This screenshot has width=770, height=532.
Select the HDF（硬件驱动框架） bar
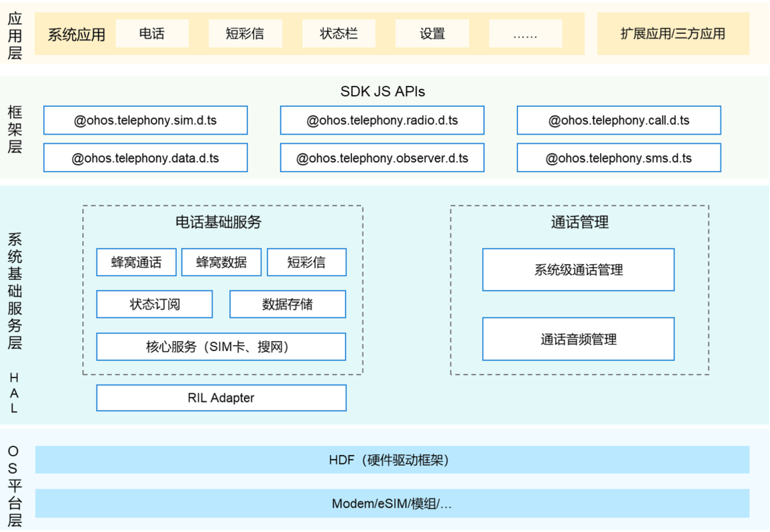click(x=392, y=460)
